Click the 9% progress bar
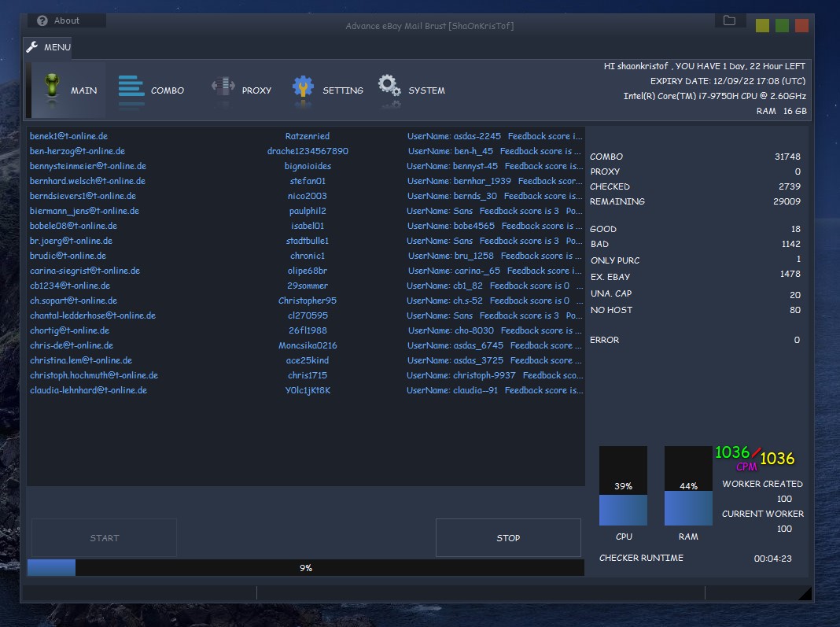Image resolution: width=840 pixels, height=627 pixels. click(x=305, y=567)
